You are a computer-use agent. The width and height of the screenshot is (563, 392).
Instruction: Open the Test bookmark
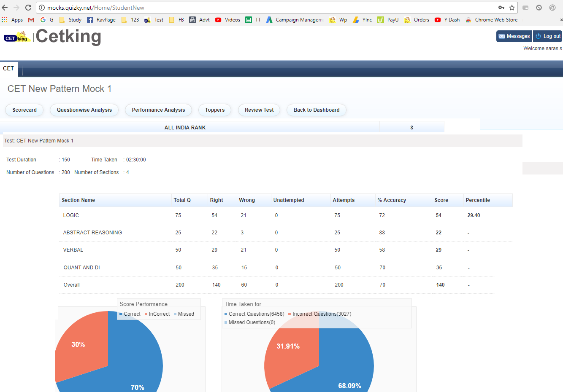154,20
